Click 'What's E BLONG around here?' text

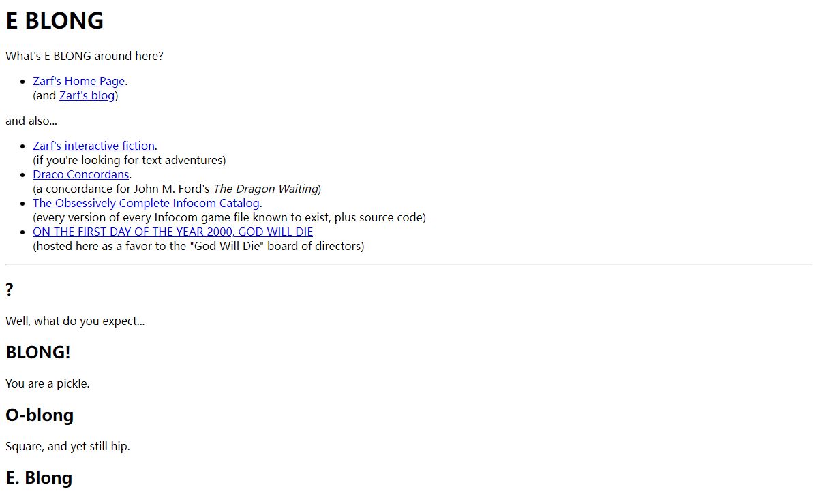click(x=85, y=56)
